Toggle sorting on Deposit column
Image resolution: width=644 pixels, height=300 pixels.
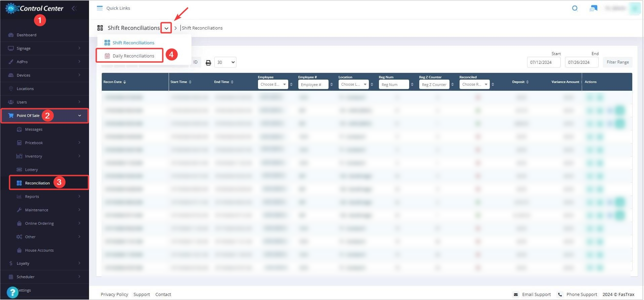coord(520,82)
